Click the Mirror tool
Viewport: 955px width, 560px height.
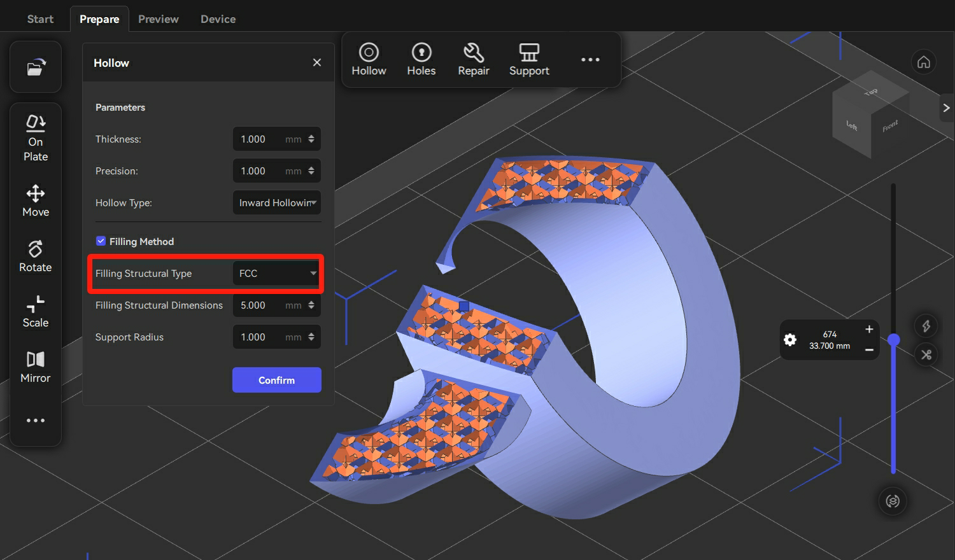[36, 367]
